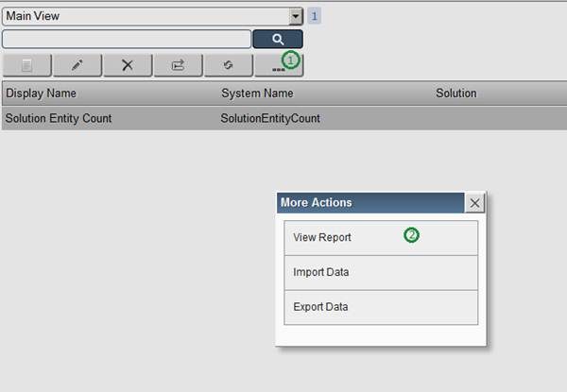Click the magnifying glass search button
Screen dimensions: 567x392
278,40
